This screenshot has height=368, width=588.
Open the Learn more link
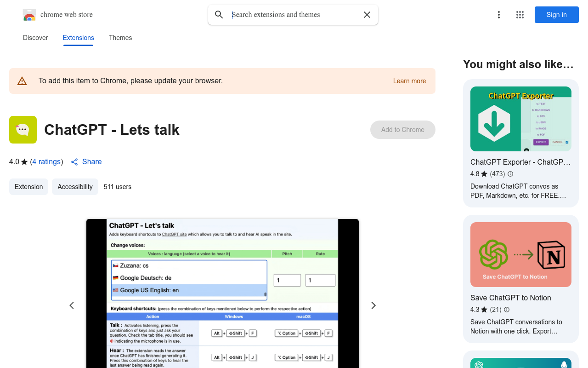[409, 81]
